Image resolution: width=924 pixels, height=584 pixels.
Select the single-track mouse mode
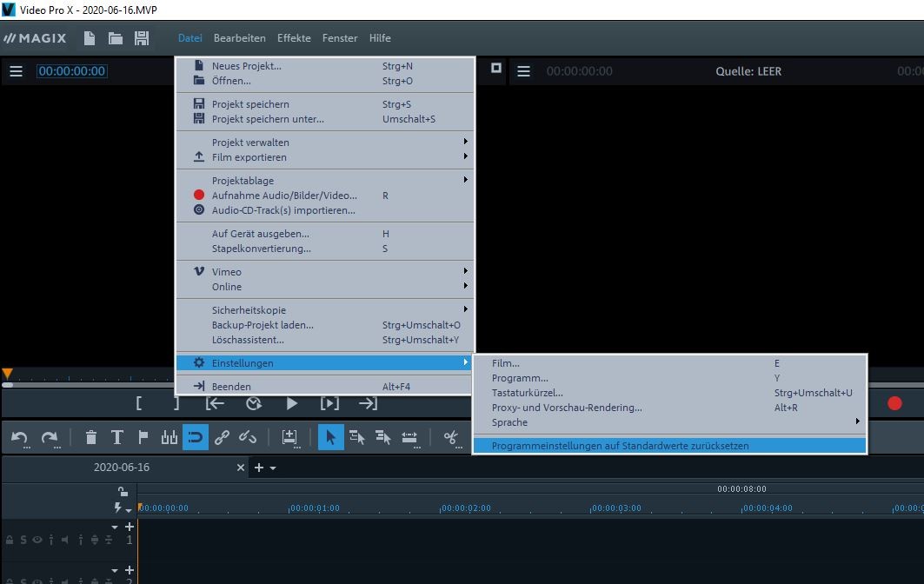coord(356,437)
